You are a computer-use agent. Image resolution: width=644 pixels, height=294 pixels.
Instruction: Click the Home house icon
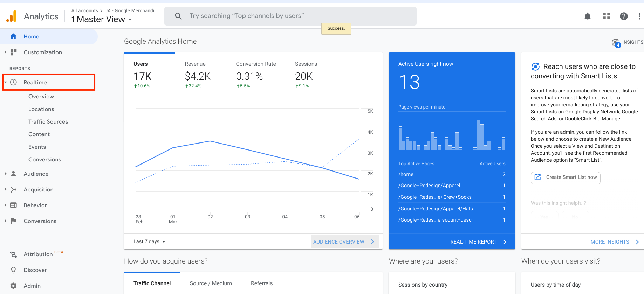13,36
